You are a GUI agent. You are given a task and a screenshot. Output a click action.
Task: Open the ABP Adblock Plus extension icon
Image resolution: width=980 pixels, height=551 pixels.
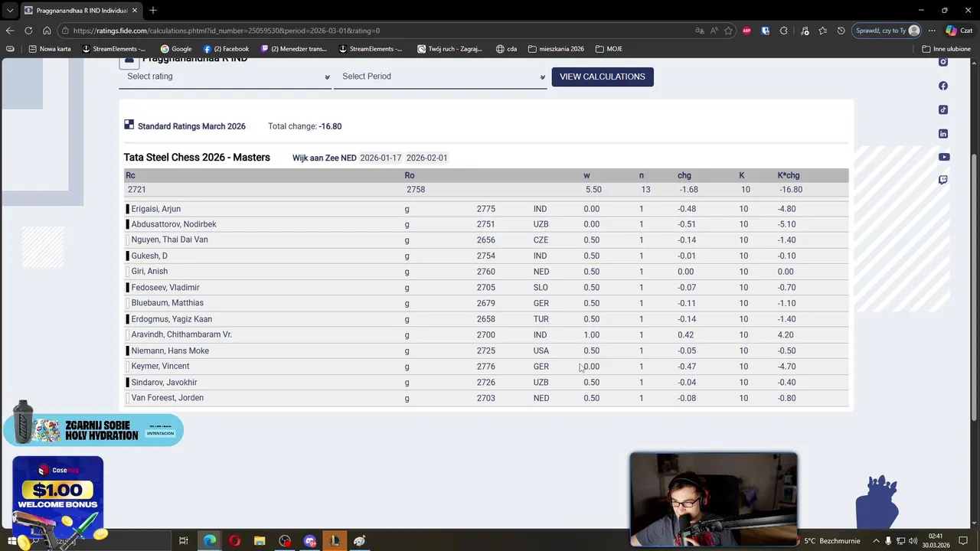[746, 31]
